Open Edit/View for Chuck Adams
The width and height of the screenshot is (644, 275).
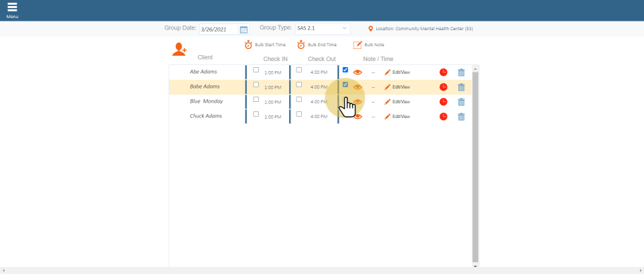397,116
